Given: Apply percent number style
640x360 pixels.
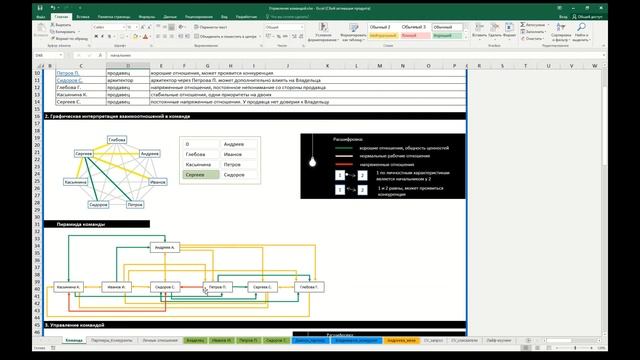Looking at the screenshot, I should click(278, 36).
